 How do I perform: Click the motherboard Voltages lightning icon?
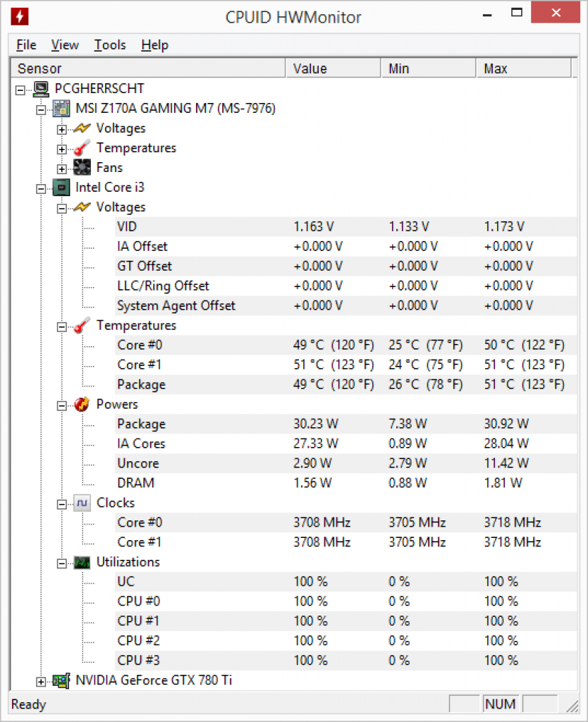tap(82, 128)
